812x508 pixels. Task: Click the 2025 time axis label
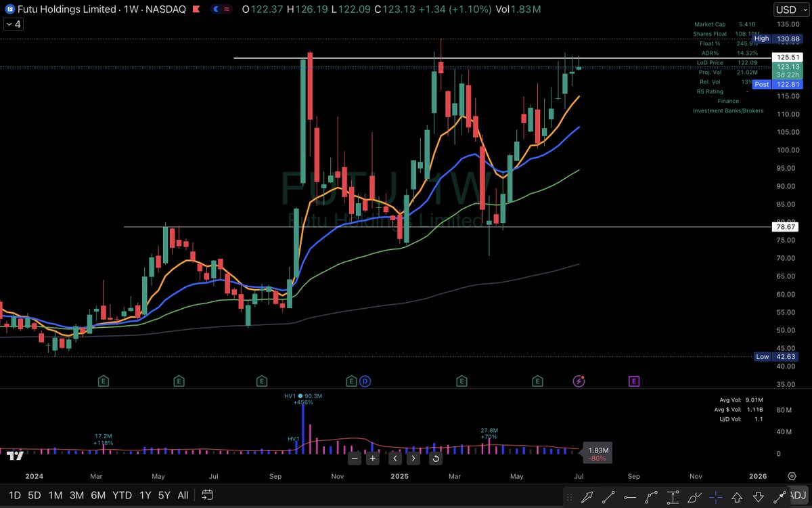399,476
